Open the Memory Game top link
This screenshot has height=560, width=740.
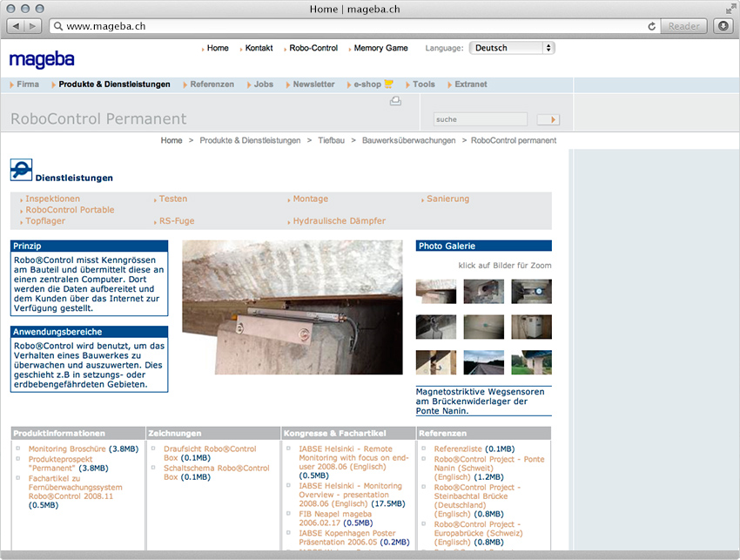[380, 48]
